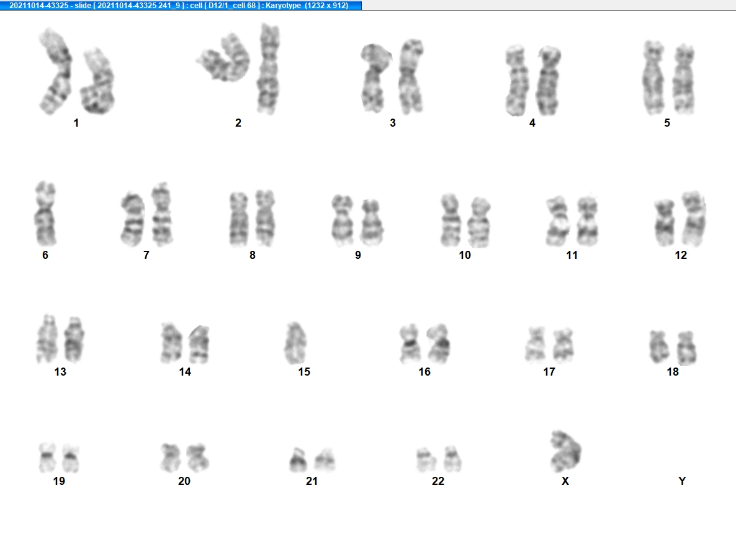Click the single chromosome 6 image
This screenshot has width=736, height=560.
45,214
